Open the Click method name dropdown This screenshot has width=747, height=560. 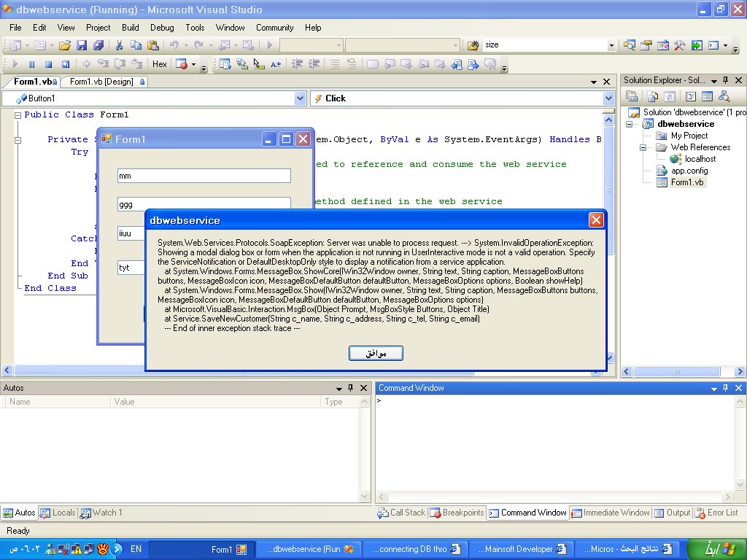tap(608, 98)
